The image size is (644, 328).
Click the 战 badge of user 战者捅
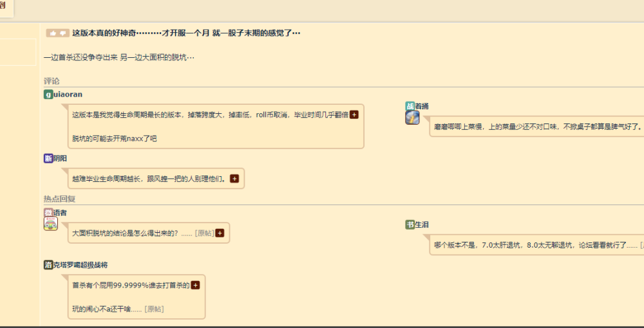(410, 105)
